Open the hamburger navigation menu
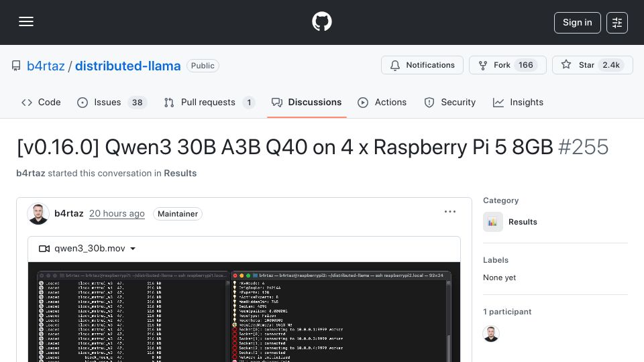 click(26, 21)
